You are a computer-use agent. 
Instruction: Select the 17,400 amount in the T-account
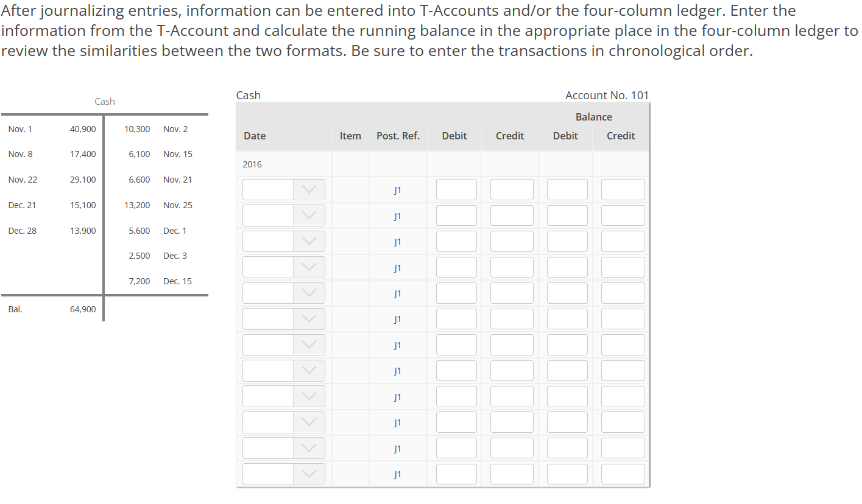tap(83, 154)
